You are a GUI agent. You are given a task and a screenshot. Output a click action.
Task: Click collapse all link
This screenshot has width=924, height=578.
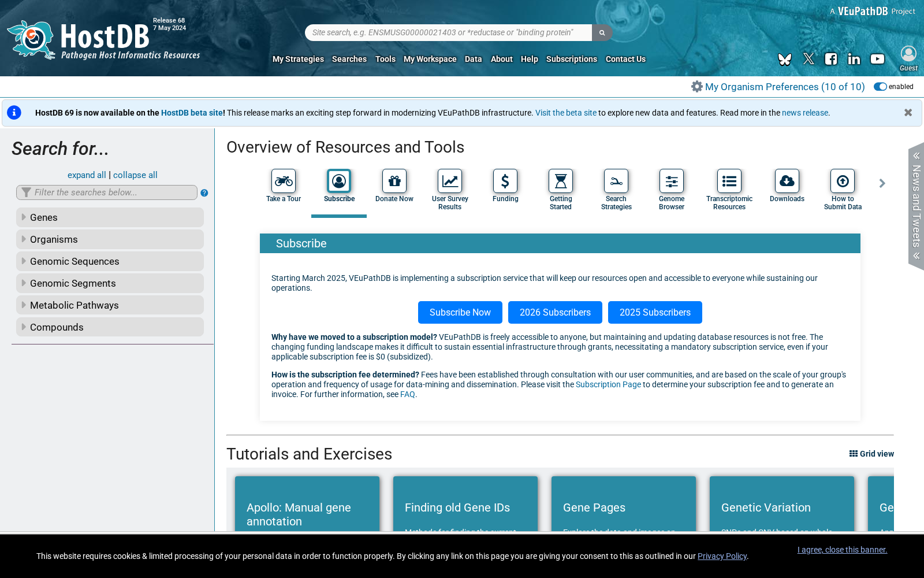tap(135, 175)
